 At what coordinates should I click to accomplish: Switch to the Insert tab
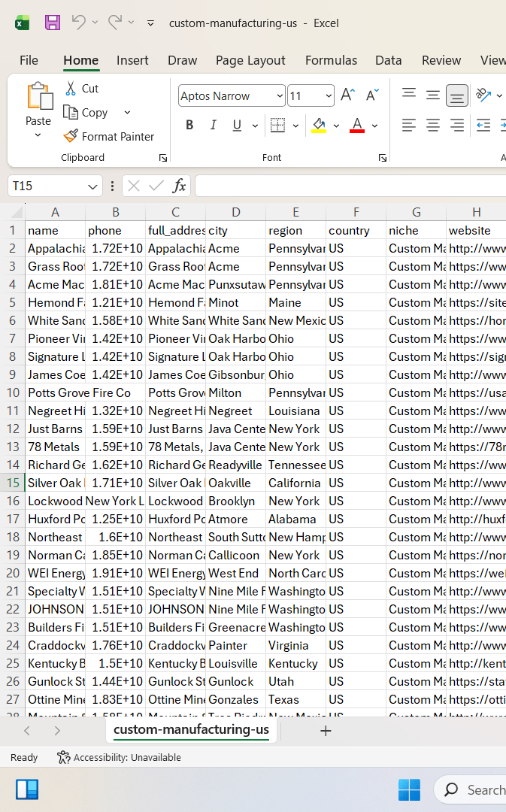pyautogui.click(x=132, y=60)
